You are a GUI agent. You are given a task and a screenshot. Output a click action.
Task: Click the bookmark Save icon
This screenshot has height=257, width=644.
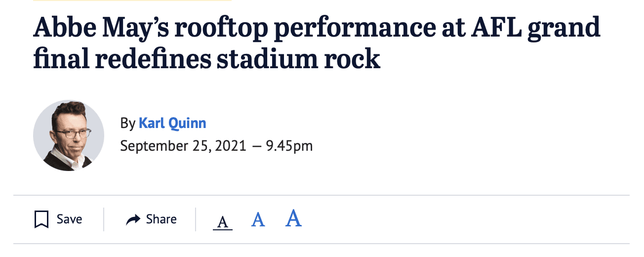(x=41, y=219)
